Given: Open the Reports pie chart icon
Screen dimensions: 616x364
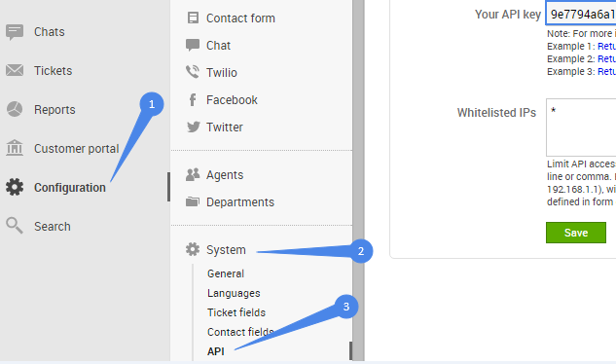Looking at the screenshot, I should coord(15,109).
